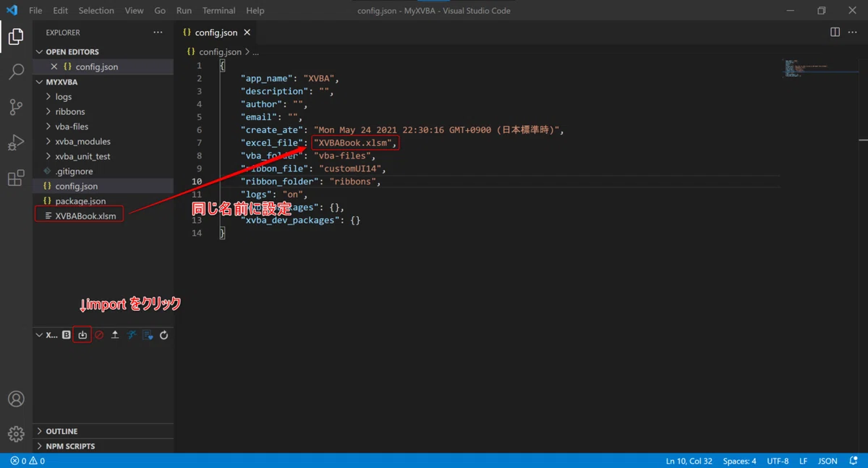The image size is (868, 468).
Task: Click the blue running-man macro icon
Action: [132, 335]
